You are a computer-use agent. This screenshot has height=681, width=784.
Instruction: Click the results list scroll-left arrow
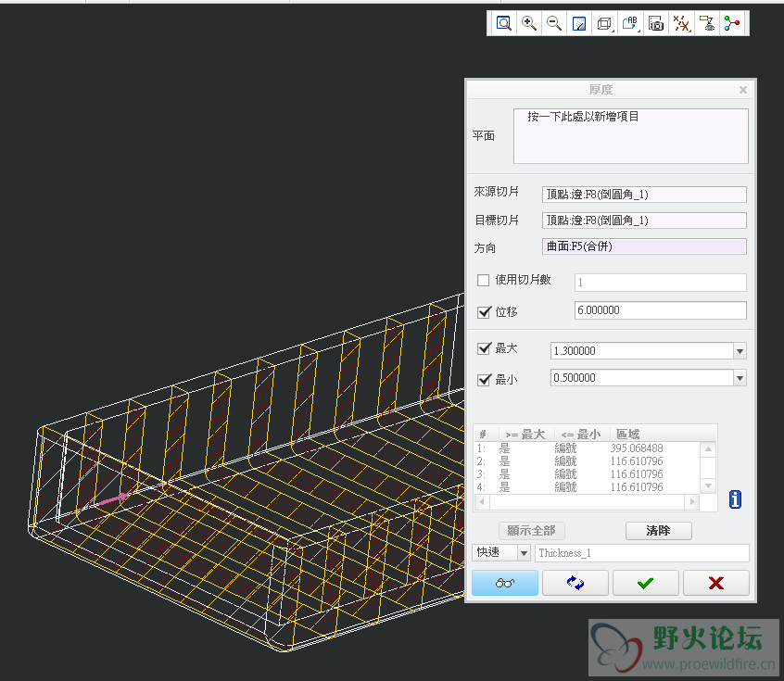(482, 501)
